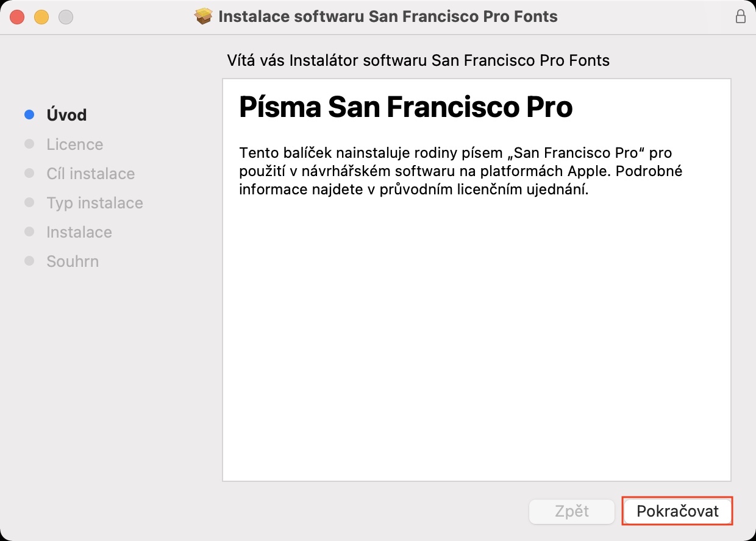Click the package description paragraph text
This screenshot has width=756, height=541.
coord(460,171)
